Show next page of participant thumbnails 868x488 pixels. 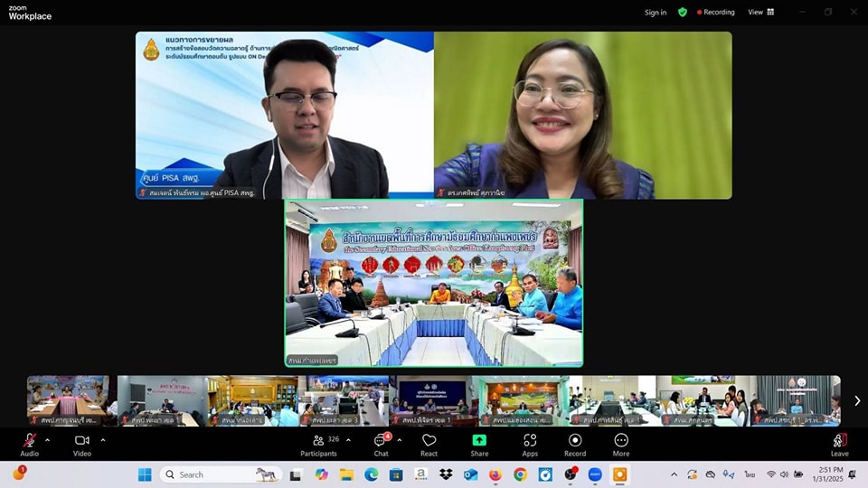pos(856,400)
